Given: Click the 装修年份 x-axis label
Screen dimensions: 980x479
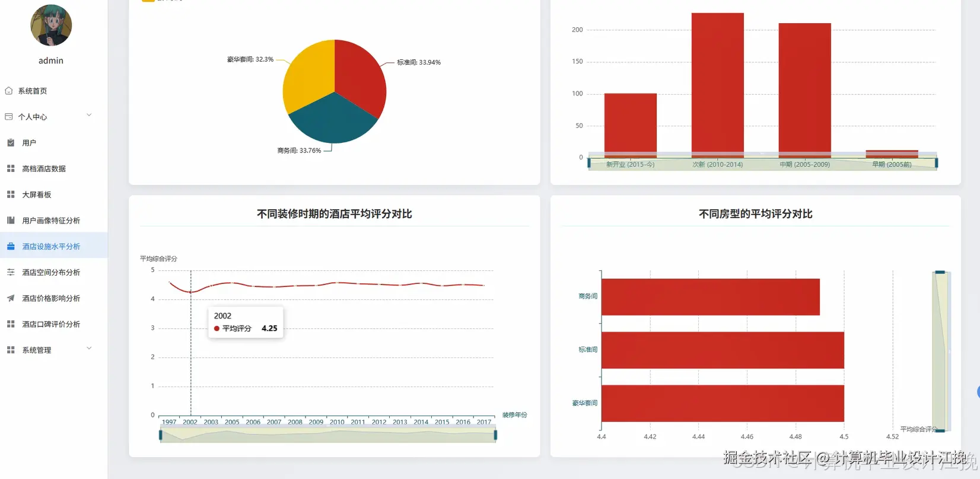Looking at the screenshot, I should (x=514, y=415).
